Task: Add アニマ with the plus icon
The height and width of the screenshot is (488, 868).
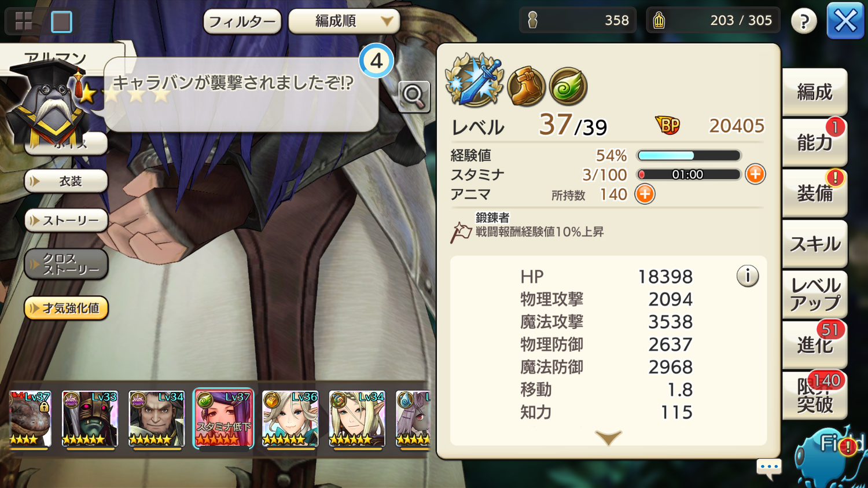Action: click(645, 195)
